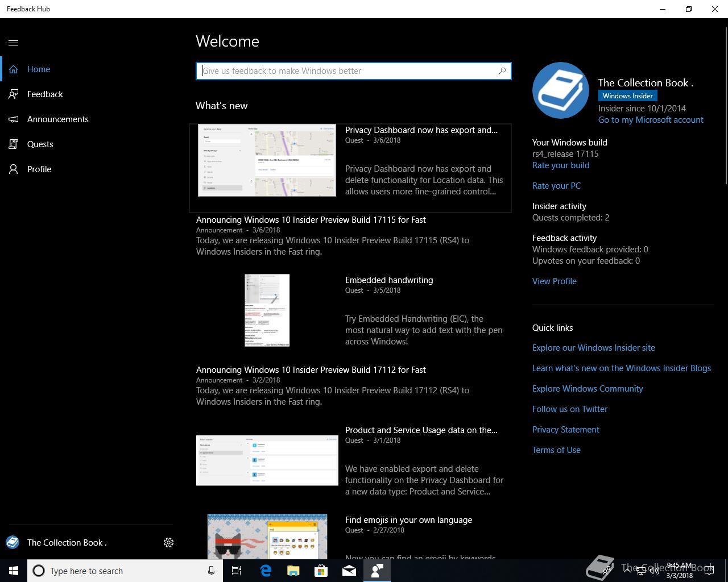Open Privacy Dashboard quest thumbnail
This screenshot has height=582, width=728.
tap(267, 161)
